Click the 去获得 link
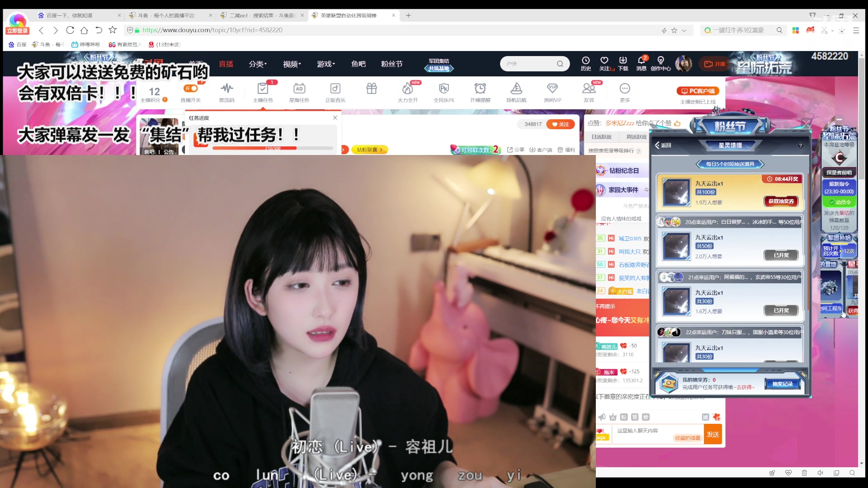 pos(745,387)
